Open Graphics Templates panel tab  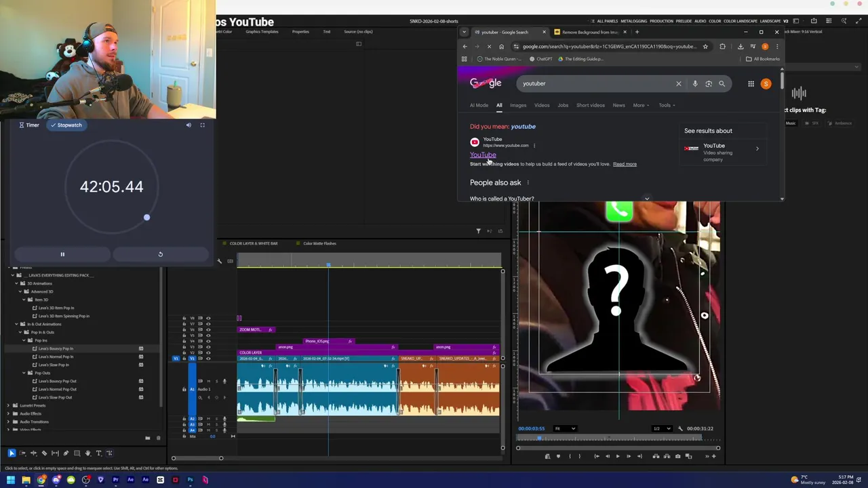[x=260, y=32]
